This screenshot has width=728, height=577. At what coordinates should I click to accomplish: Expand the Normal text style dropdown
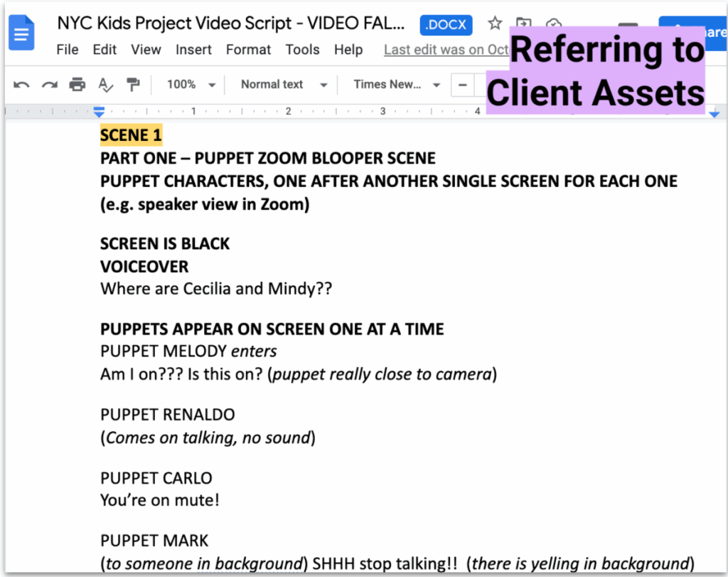pyautogui.click(x=283, y=85)
